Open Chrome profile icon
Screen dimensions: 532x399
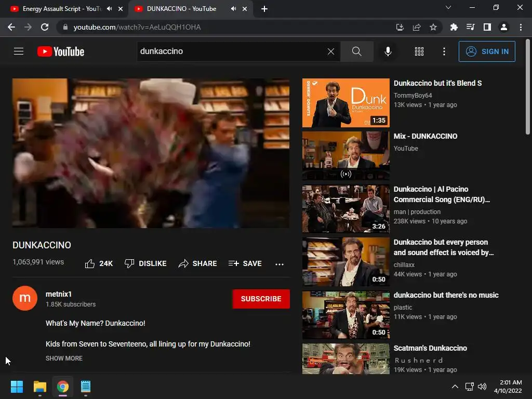504,27
